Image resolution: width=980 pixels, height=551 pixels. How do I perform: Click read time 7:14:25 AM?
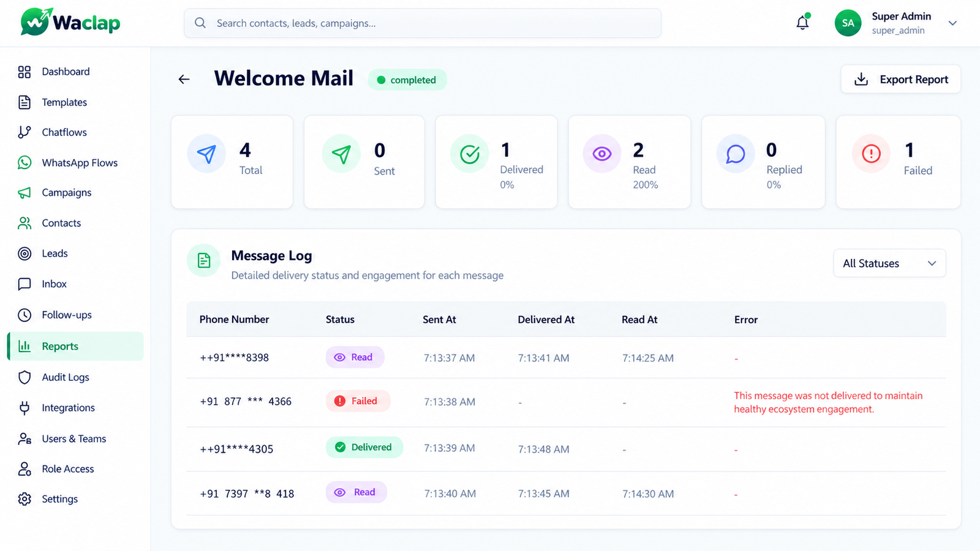[648, 358]
